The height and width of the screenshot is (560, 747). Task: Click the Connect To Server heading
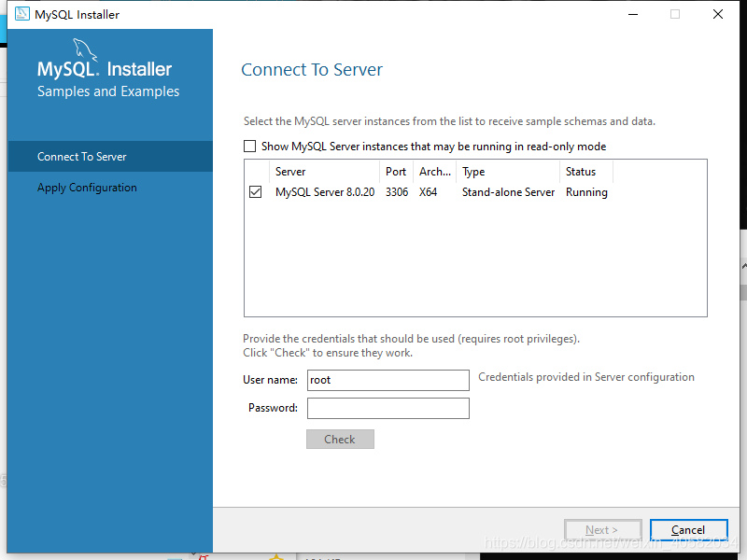[312, 69]
